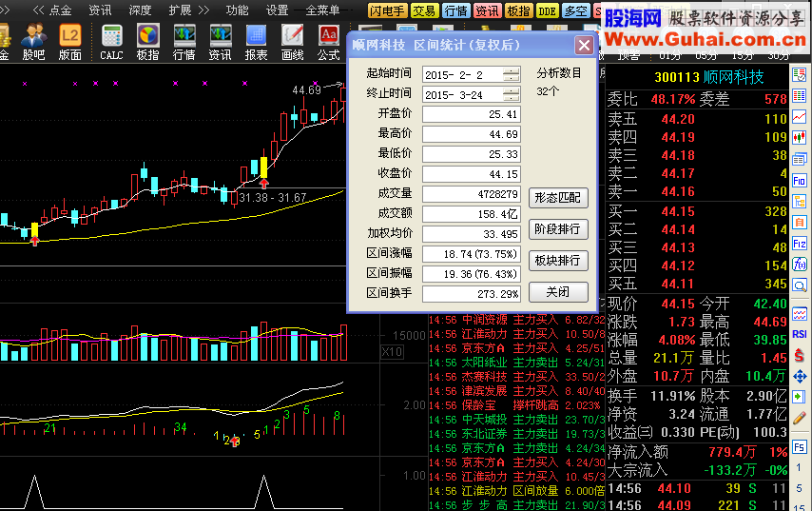Open the 全菜单 full menu
812x511 pixels.
(x=322, y=10)
